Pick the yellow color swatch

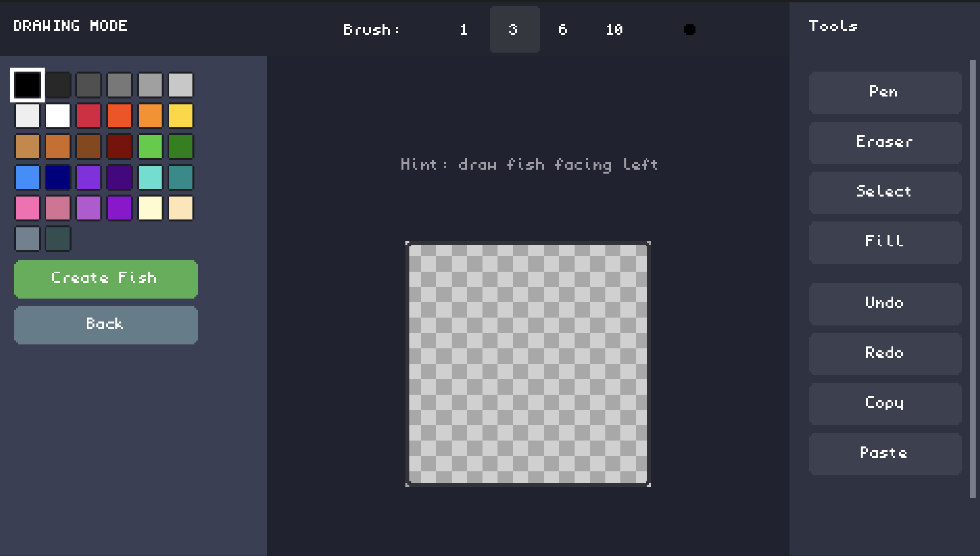coord(181,116)
